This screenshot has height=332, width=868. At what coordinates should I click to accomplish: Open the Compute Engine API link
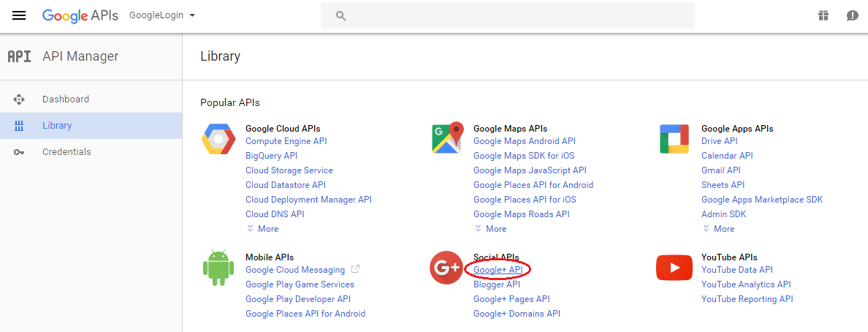286,141
